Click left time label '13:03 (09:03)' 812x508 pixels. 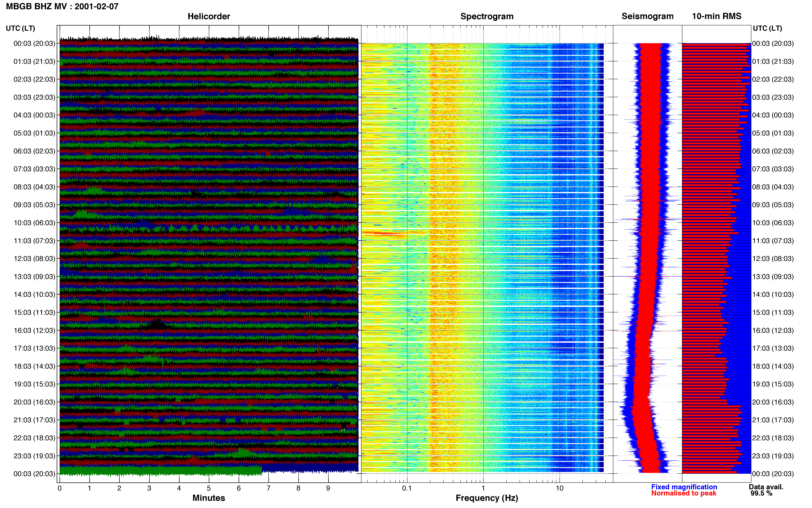(x=34, y=277)
